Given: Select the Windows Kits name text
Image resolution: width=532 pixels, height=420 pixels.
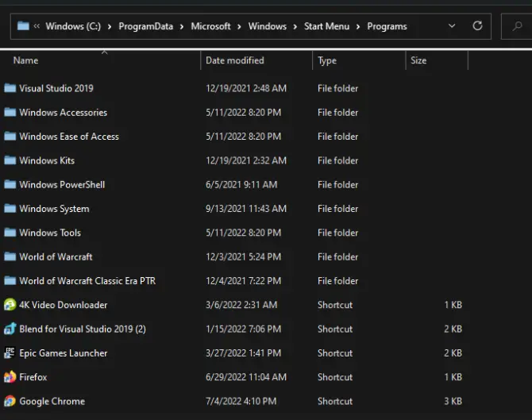Looking at the screenshot, I should click(x=47, y=160).
